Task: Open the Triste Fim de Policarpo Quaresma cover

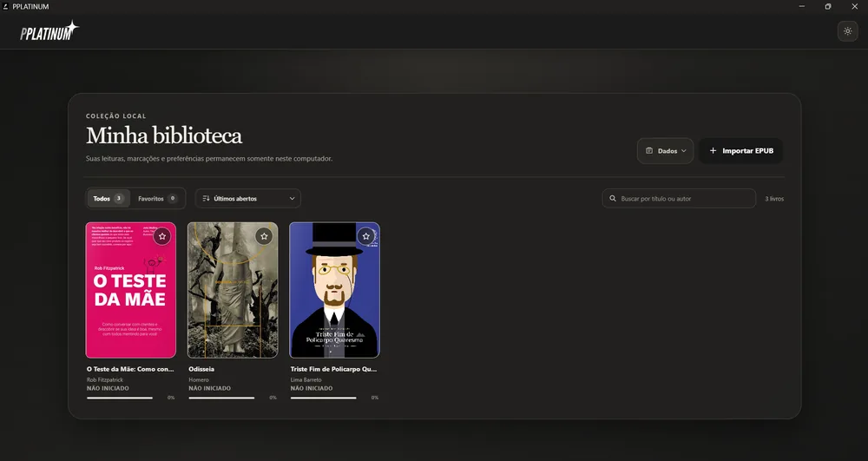Action: [x=334, y=290]
